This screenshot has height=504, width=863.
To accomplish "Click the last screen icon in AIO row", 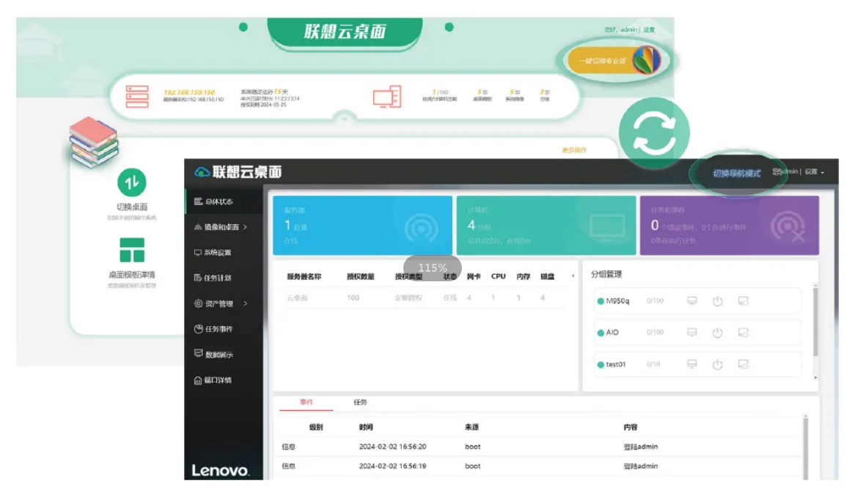I will click(743, 333).
